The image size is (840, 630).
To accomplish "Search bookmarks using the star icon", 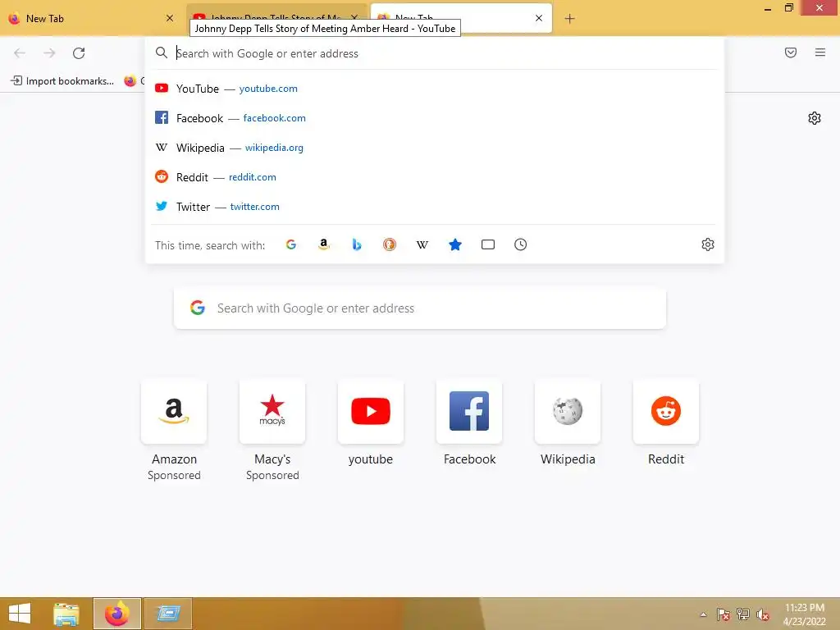I will pyautogui.click(x=454, y=244).
